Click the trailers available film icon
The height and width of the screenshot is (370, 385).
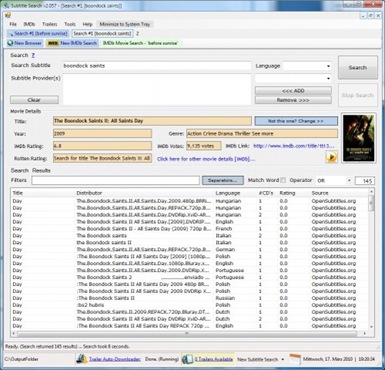[187, 359]
